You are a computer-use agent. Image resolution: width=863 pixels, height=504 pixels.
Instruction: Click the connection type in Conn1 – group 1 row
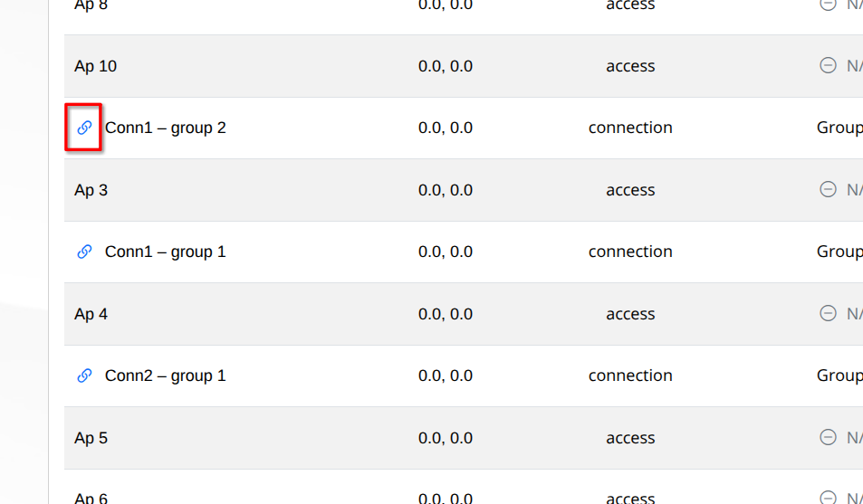tap(630, 252)
